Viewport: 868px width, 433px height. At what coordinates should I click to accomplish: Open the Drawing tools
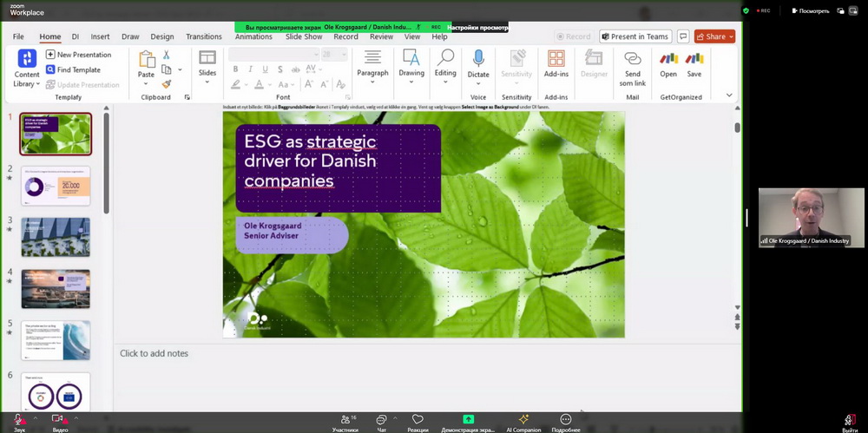(411, 68)
